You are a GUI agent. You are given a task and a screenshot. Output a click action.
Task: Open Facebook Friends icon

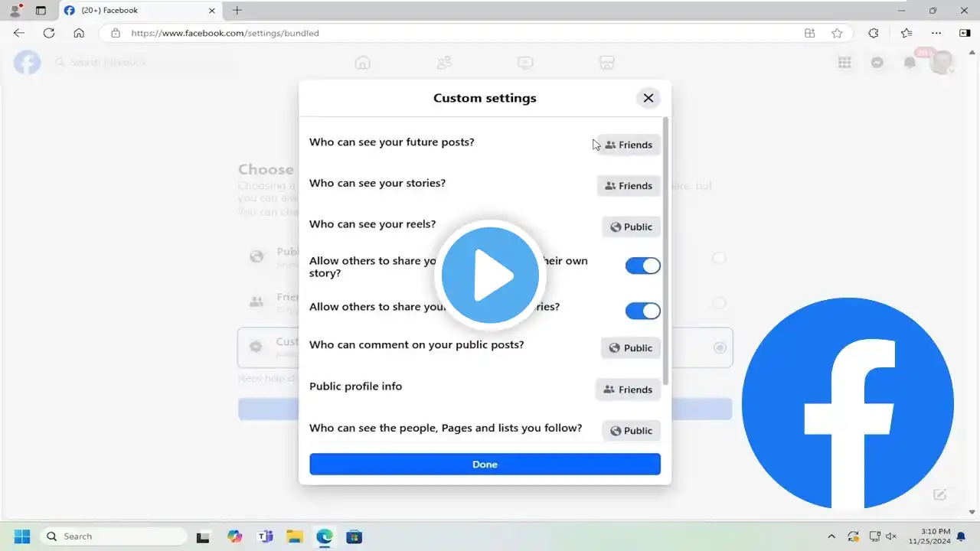point(444,63)
